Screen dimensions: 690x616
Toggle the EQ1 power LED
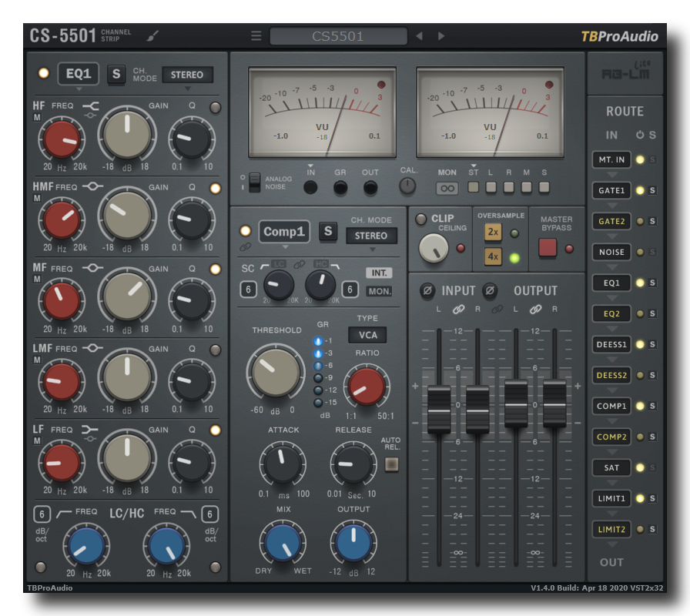click(44, 73)
